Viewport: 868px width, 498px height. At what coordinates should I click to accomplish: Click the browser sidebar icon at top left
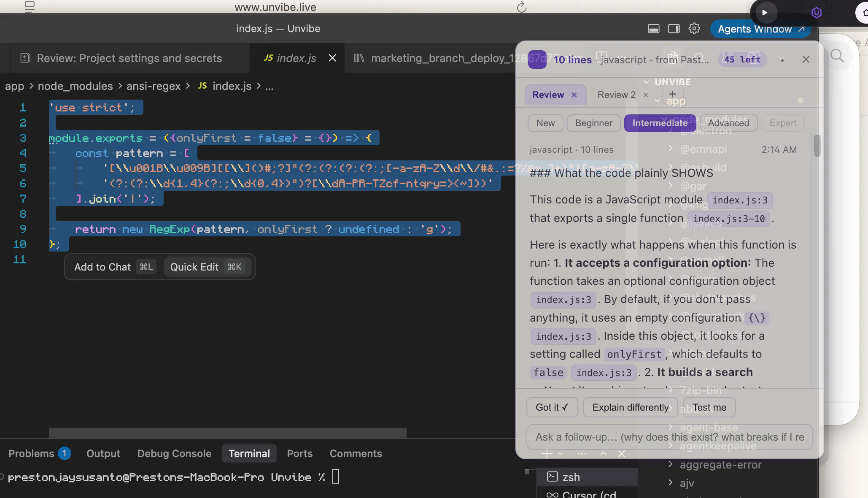pos(30,7)
